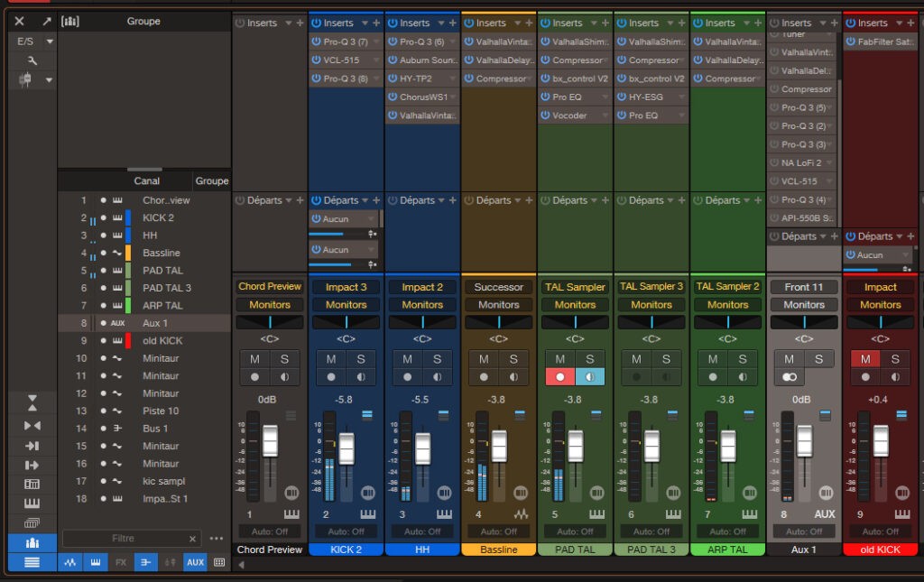Click Auto: Off on the Bassline channel
924x582 pixels.
click(x=498, y=531)
